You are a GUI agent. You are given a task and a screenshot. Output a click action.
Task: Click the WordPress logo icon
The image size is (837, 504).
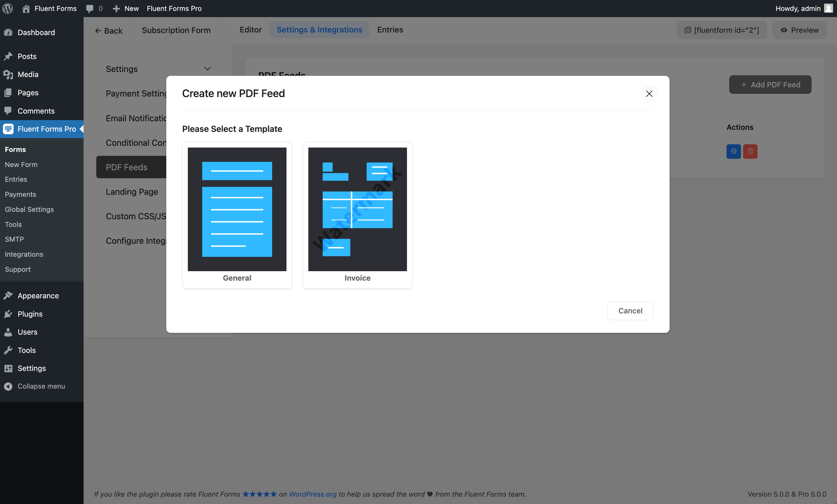[8, 9]
